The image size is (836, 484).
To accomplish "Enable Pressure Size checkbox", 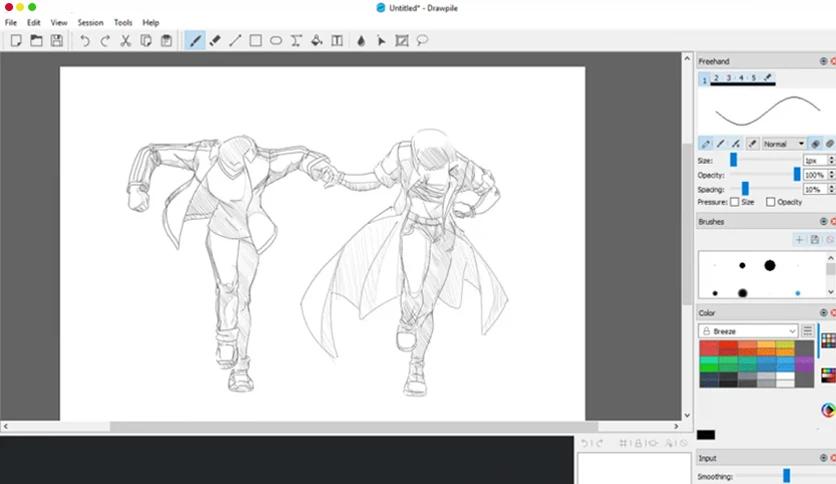I will tap(735, 202).
